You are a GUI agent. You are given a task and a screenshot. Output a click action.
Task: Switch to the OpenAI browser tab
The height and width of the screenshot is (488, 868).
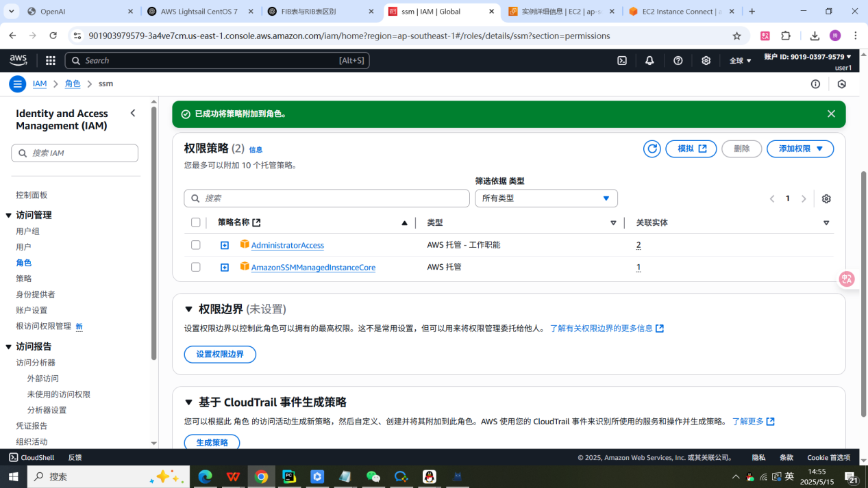click(80, 12)
